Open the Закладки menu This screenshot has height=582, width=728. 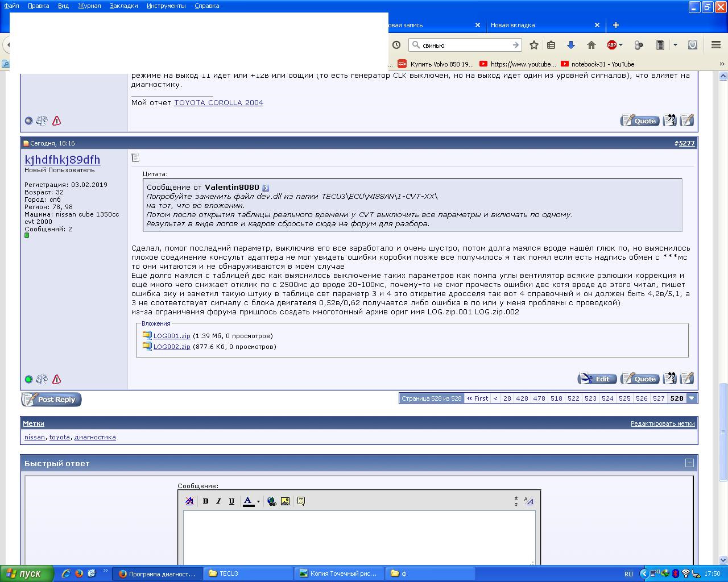(124, 6)
